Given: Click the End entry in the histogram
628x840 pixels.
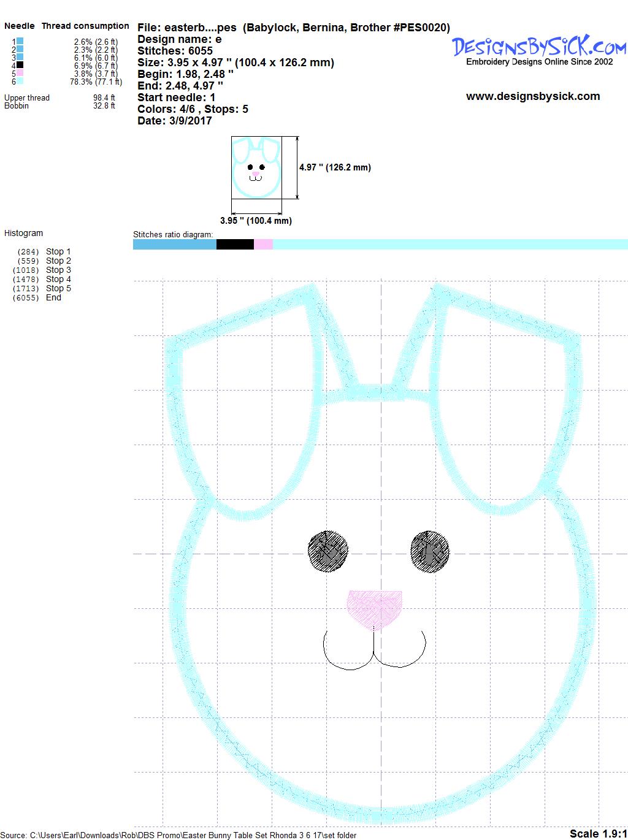Looking at the screenshot, I should click(x=53, y=297).
